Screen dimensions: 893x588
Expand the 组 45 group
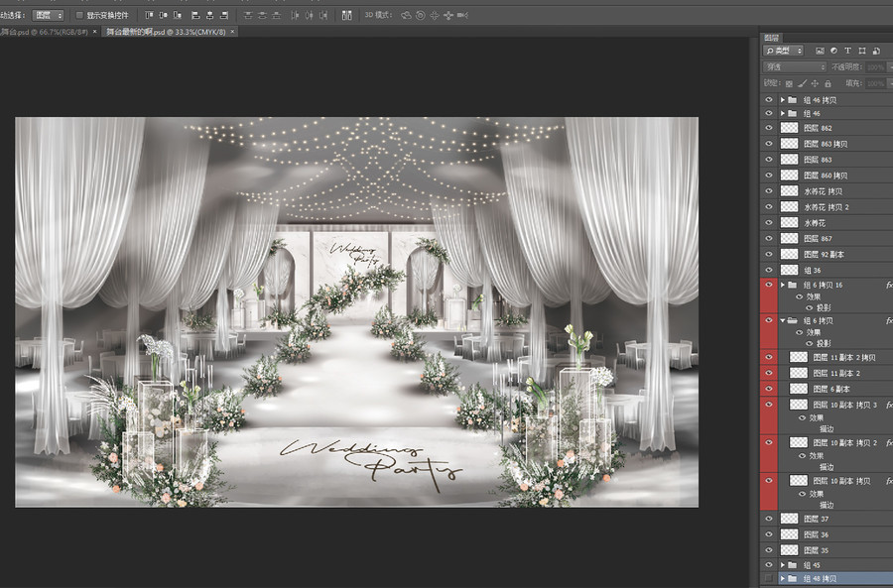[783, 565]
